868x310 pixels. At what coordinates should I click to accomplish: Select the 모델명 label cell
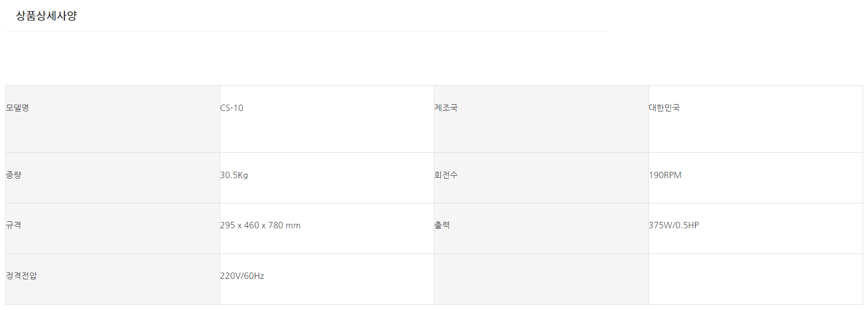pos(18,108)
